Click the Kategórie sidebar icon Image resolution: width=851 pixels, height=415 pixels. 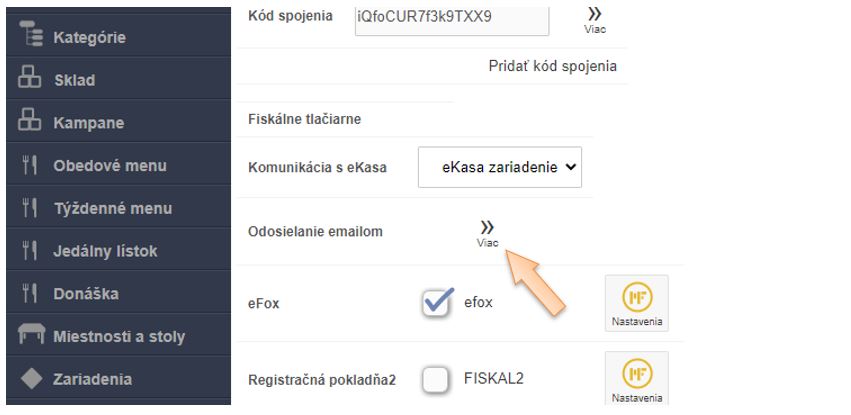31,37
